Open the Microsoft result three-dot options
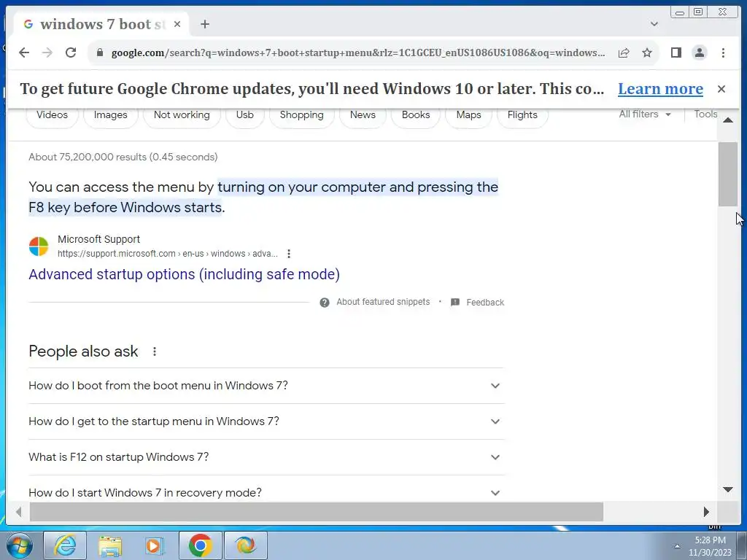Image resolution: width=747 pixels, height=560 pixels. [289, 254]
